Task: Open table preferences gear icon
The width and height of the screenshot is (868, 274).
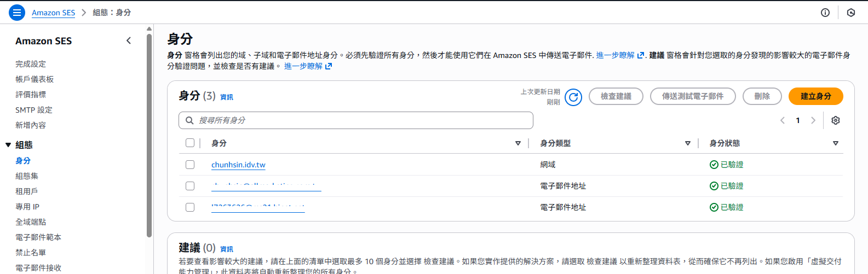Action: tap(836, 120)
